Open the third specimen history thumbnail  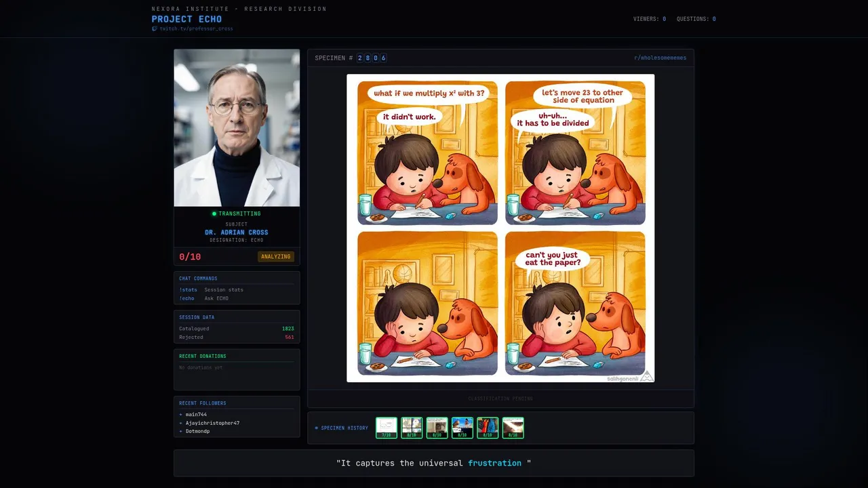pyautogui.click(x=437, y=428)
